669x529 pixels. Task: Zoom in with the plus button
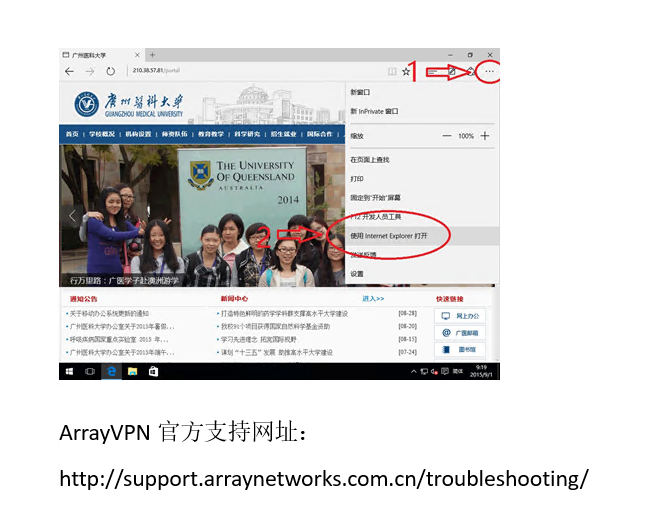tap(485, 136)
